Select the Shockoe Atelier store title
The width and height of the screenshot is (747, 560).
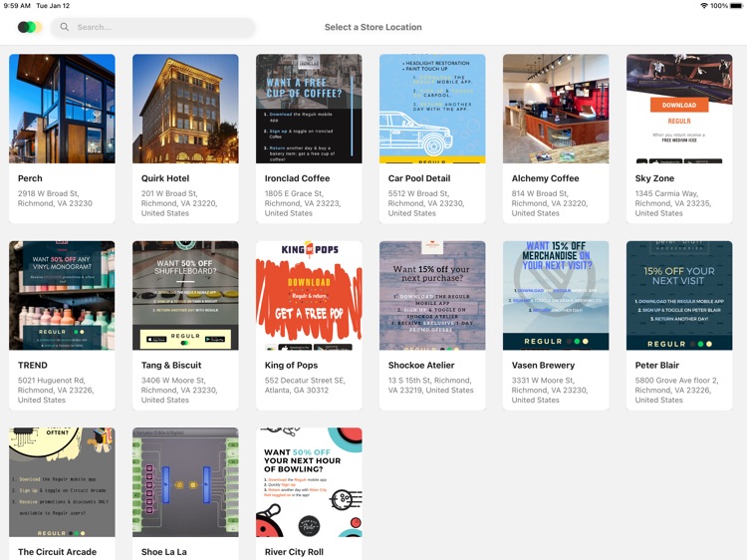pos(421,365)
